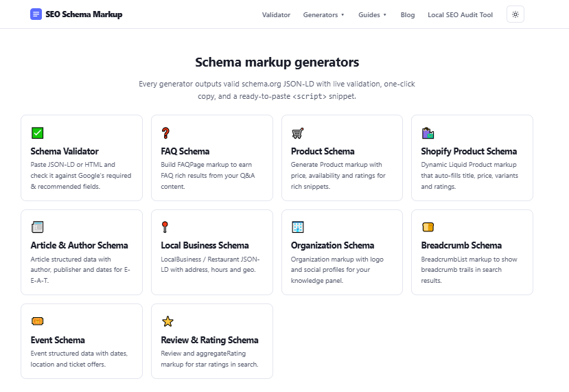Viewport: 569px width, 392px height.
Task: Expand the Guides dropdown menu
Action: [372, 15]
